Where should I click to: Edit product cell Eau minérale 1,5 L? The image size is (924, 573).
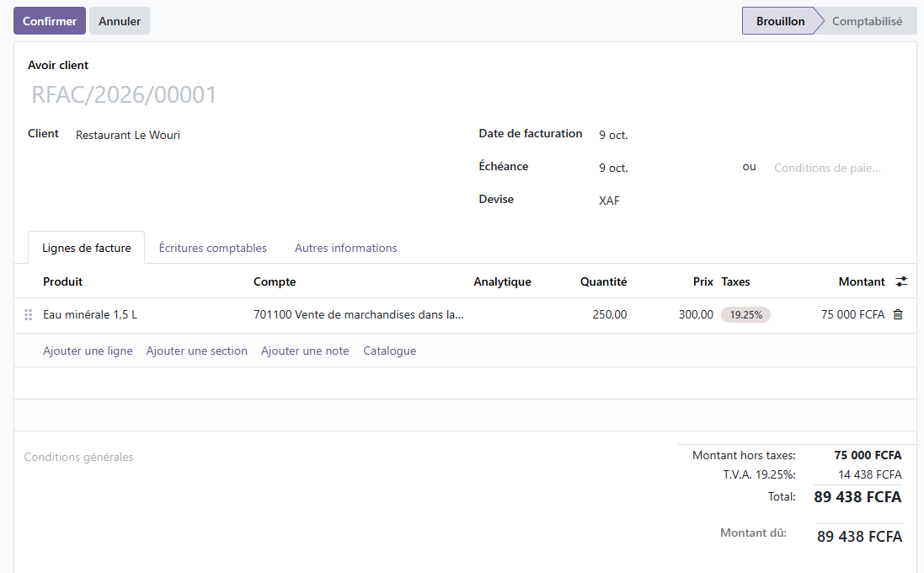[90, 315]
